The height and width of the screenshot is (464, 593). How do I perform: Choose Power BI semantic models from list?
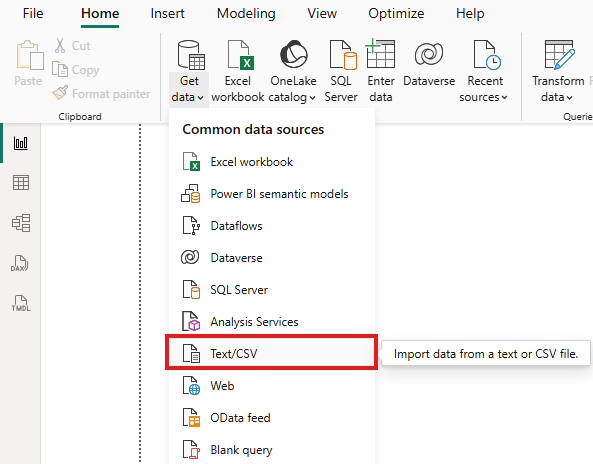click(x=271, y=194)
